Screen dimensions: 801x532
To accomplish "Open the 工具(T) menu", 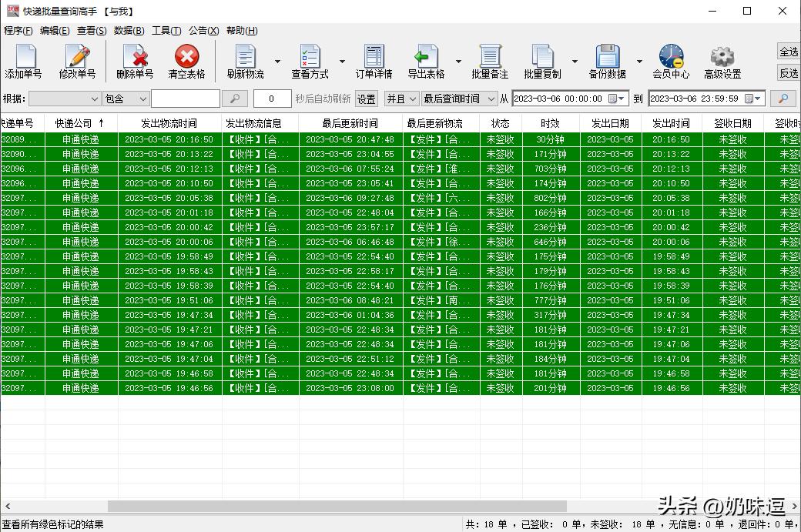I will pos(166,31).
